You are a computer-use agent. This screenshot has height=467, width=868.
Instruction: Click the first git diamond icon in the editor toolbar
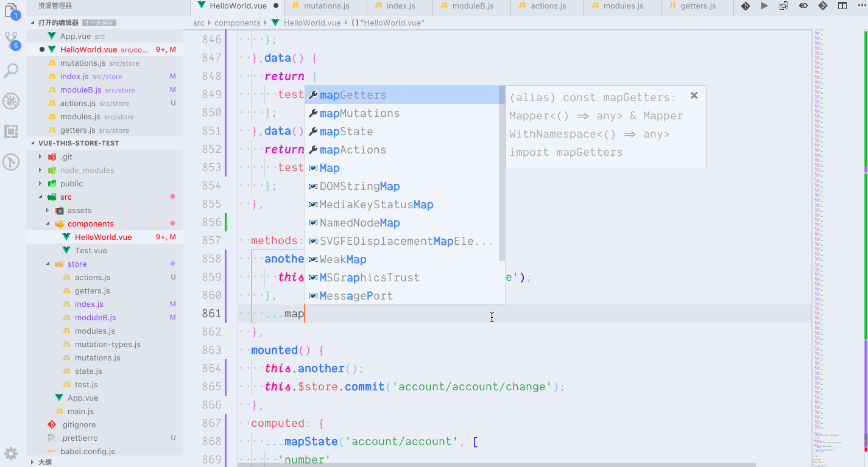pos(745,6)
